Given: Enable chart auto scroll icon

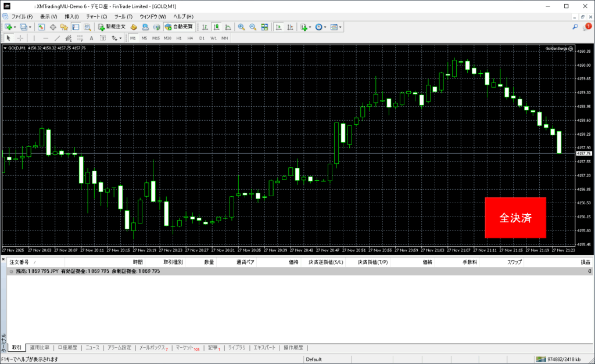Looking at the screenshot, I should point(279,27).
